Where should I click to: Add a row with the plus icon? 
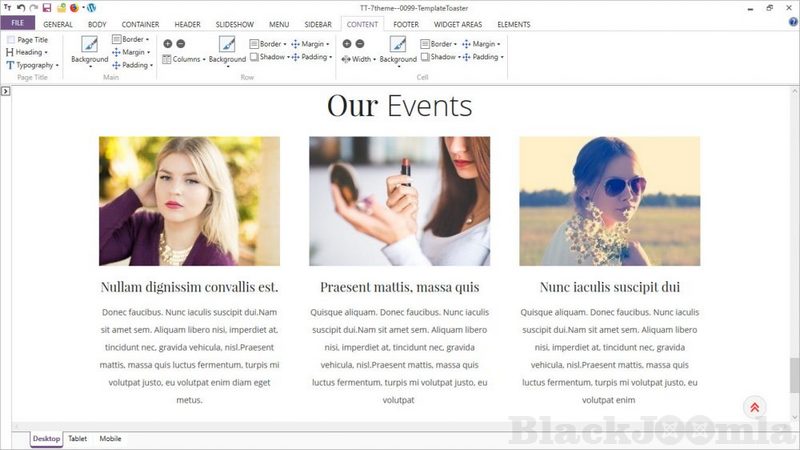167,44
